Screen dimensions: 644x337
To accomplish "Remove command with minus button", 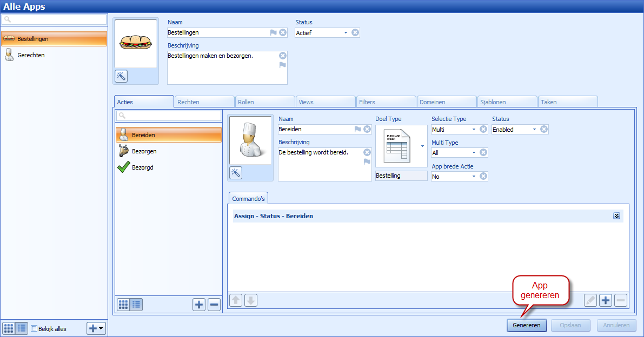I will tap(621, 300).
